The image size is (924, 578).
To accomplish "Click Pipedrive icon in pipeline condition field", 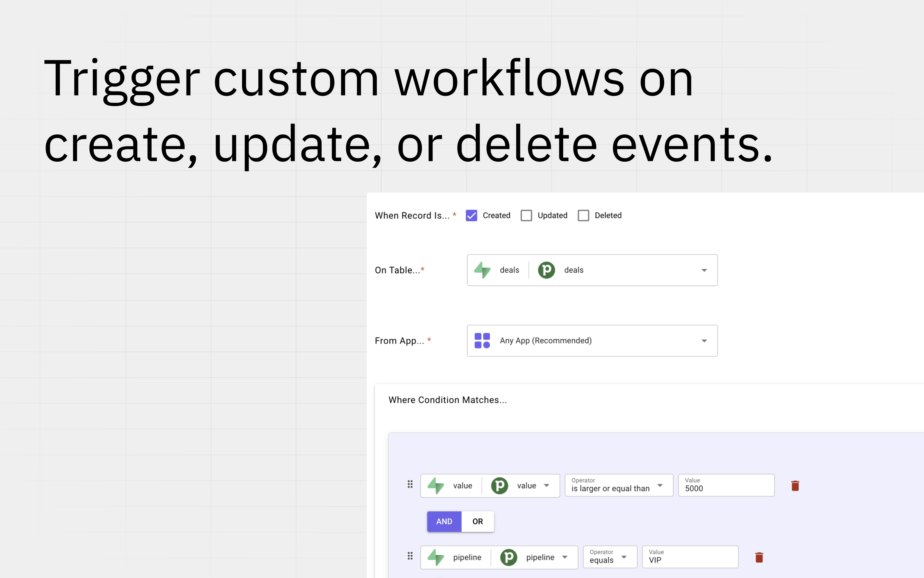I will coord(509,557).
